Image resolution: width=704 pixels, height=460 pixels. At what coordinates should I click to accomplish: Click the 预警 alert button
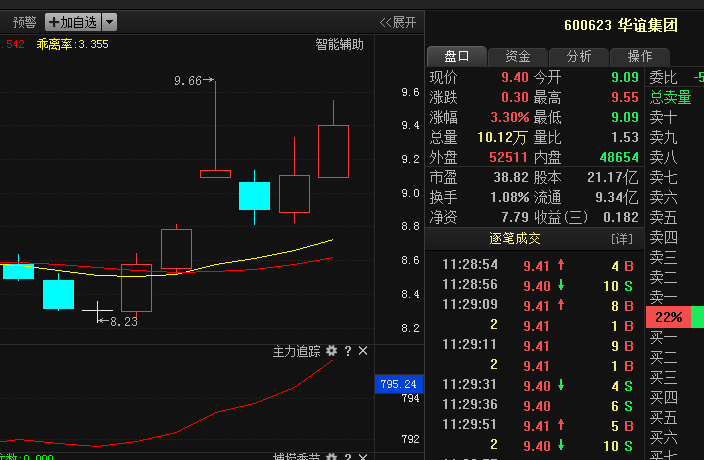pos(24,22)
